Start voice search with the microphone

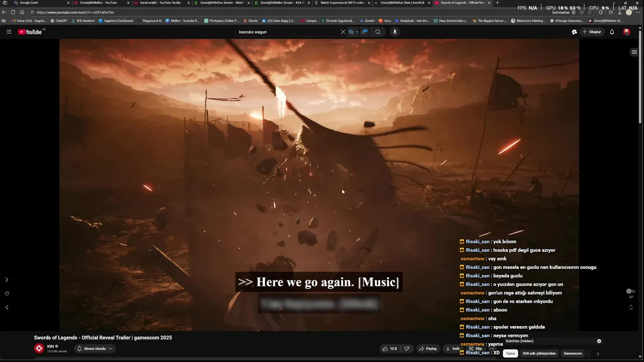(394, 32)
